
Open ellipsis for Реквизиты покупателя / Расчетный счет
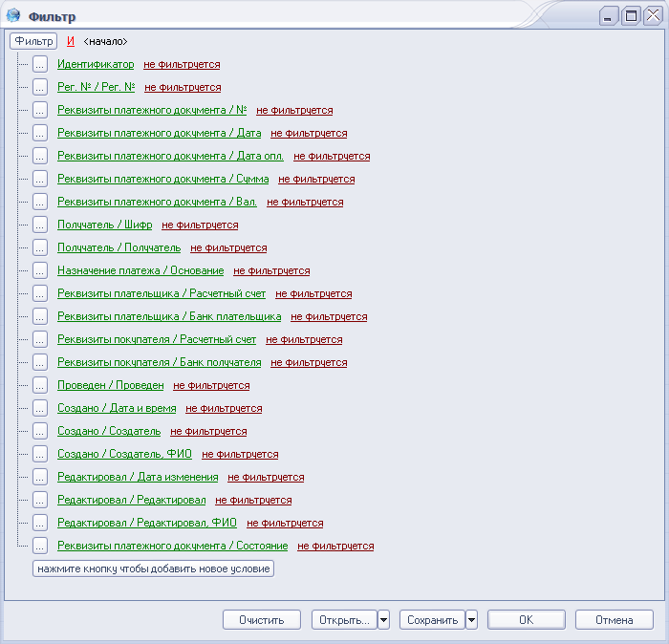pos(40,339)
